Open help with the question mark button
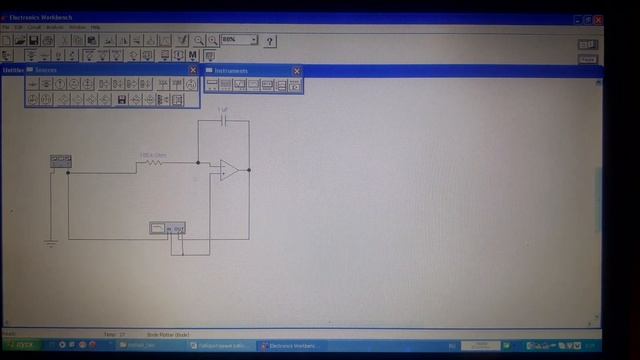Screen dimensions: 640x360 click(270, 41)
